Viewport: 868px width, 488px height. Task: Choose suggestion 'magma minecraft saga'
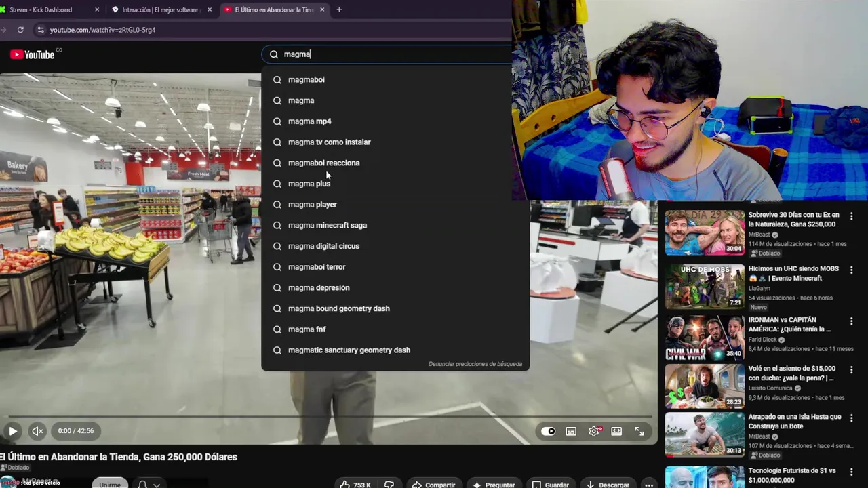[x=395, y=226]
